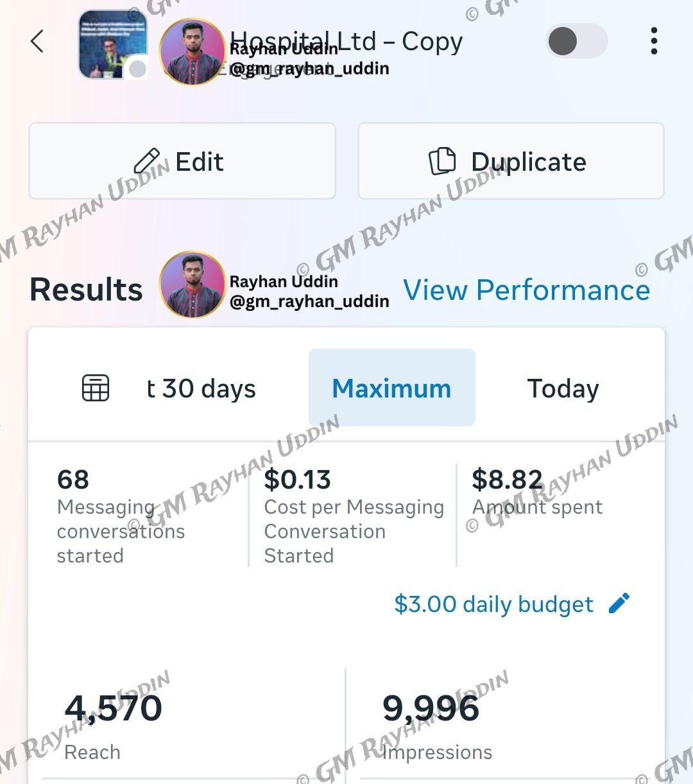This screenshot has height=784, width=693.
Task: Select the 9,996 Impressions metric
Action: pos(436,726)
